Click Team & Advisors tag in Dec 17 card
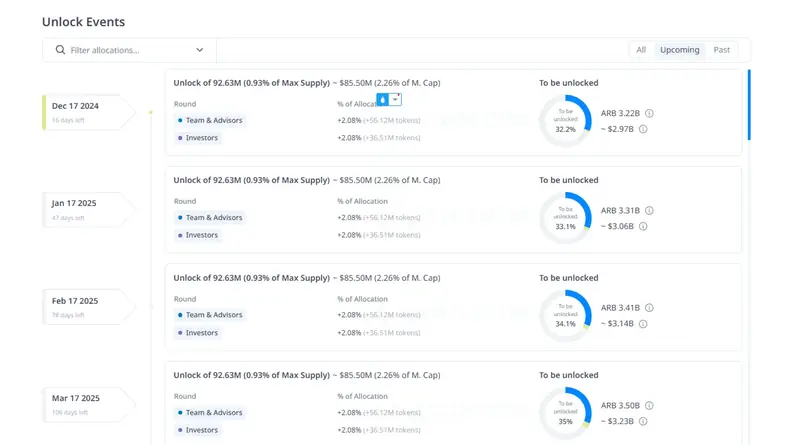 pos(210,120)
